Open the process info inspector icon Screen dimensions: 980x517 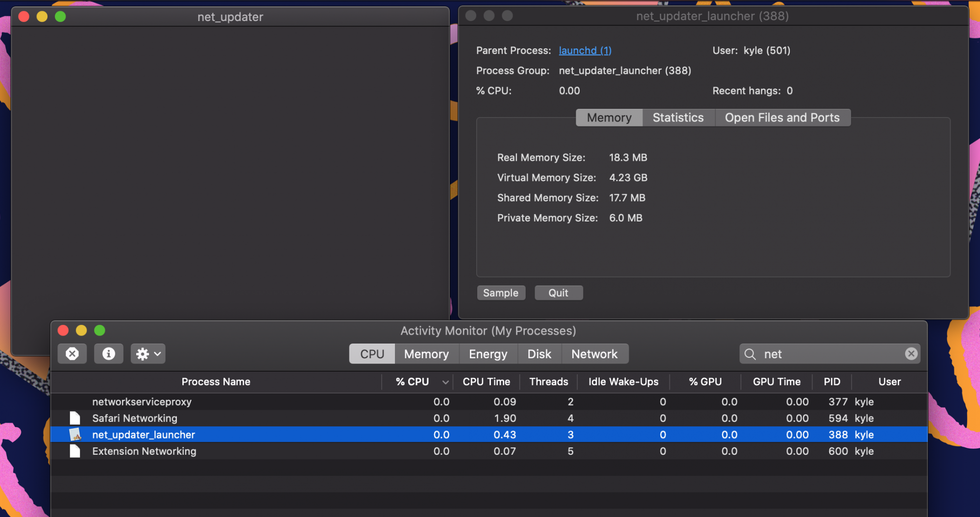click(109, 354)
